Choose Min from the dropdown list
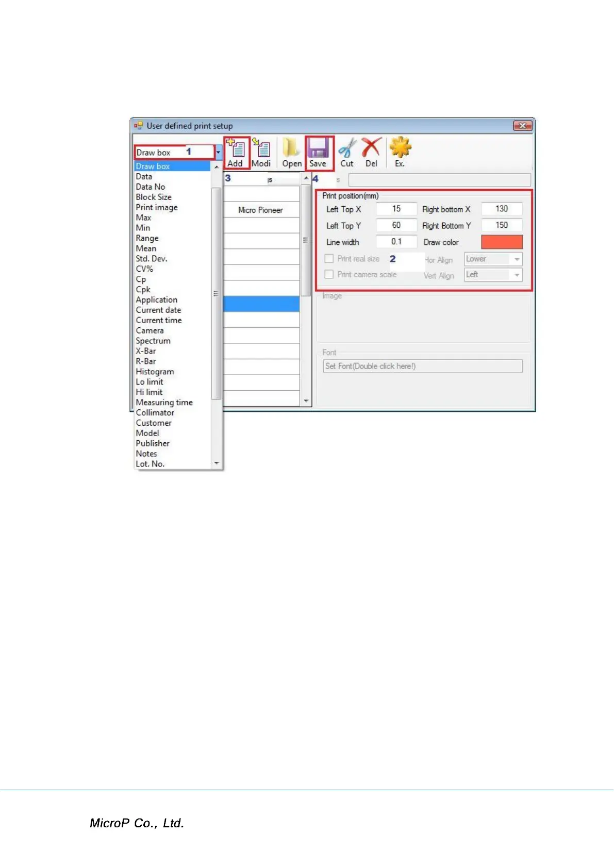Viewport: 614px width, 868px height. 172,228
